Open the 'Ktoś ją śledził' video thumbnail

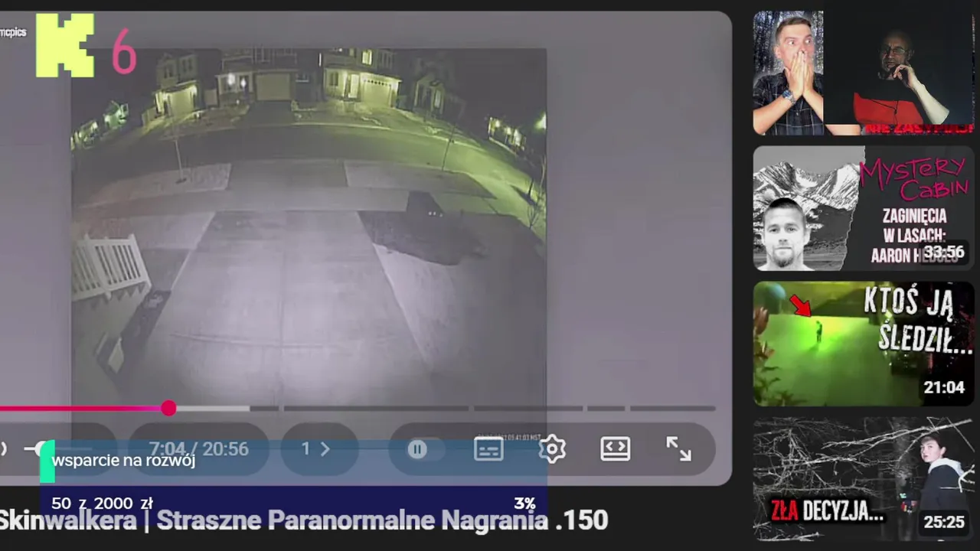pyautogui.click(x=864, y=344)
